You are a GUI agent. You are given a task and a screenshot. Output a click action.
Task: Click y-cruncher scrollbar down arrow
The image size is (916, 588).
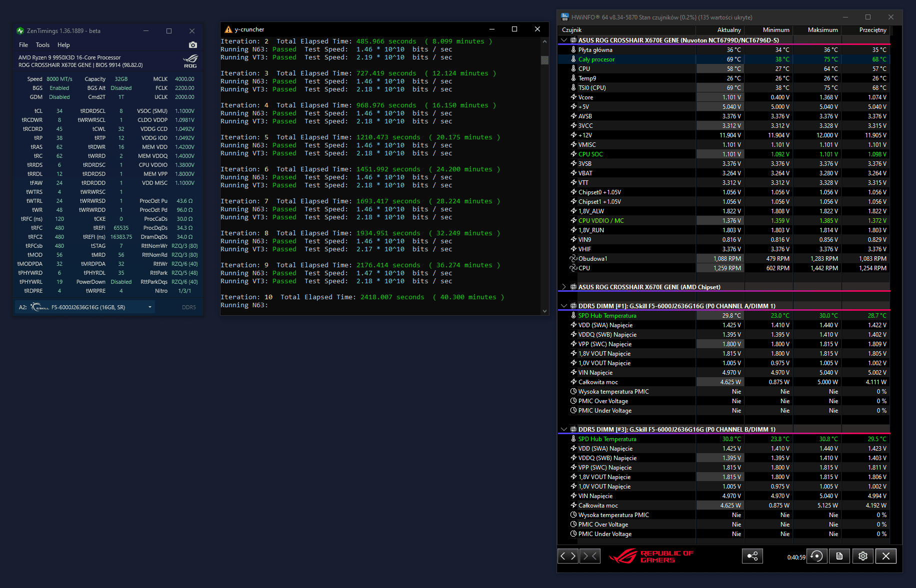(x=544, y=311)
